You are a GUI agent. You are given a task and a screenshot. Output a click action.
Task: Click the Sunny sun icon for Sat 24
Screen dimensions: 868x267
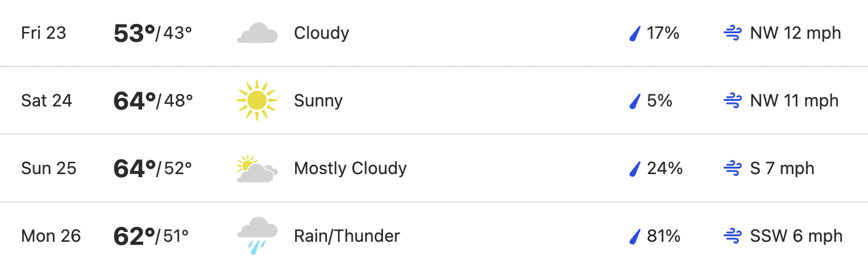[257, 100]
